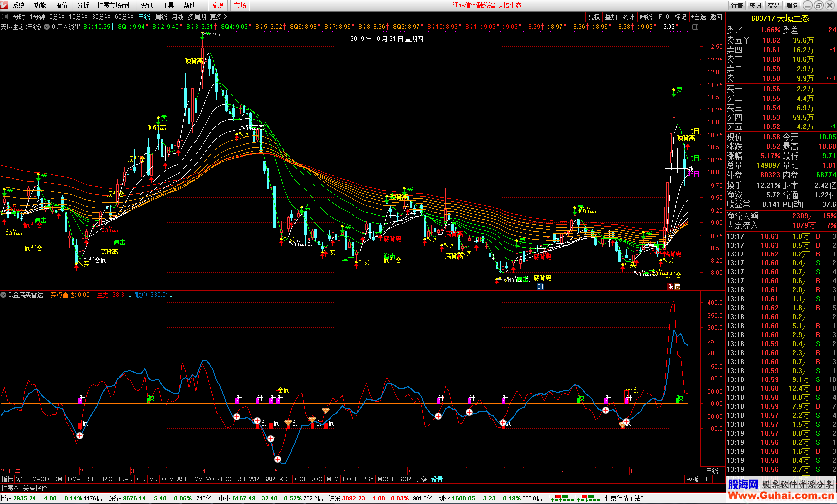Screen dimensions: 837x504
Task: Open indicator 设置 settings
Action: tap(437, 479)
